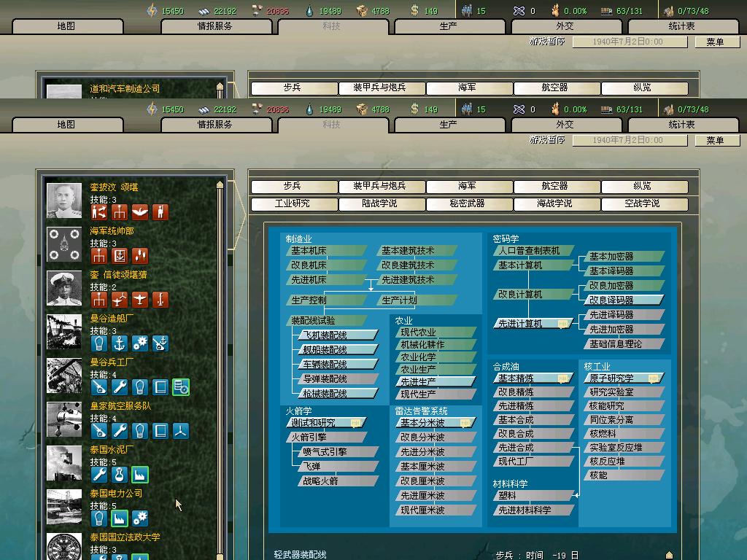Click the 研究实验室 technology entry

click(624, 392)
